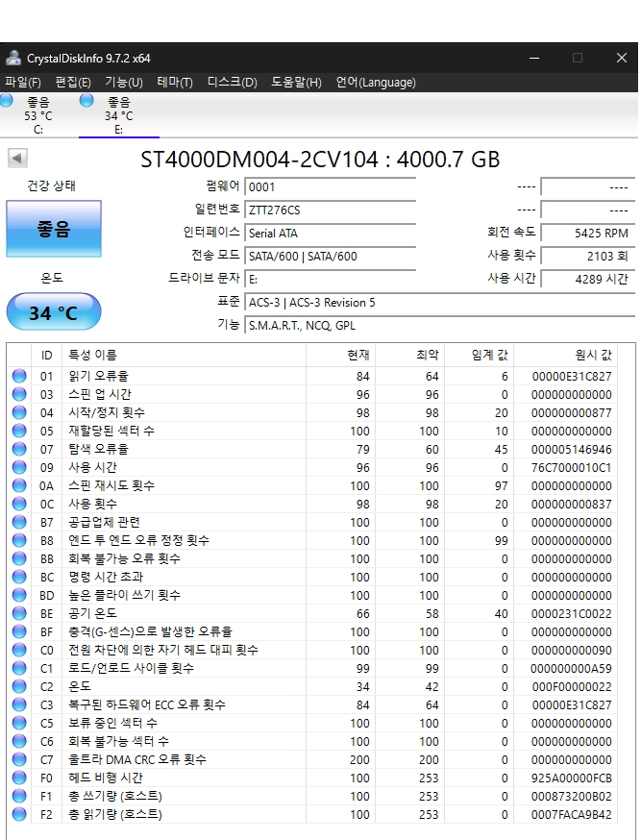This screenshot has height=840, width=641.
Task: Click the 기능 field showing S.M.A.R.T., NCQ, GPL
Action: [439, 325]
